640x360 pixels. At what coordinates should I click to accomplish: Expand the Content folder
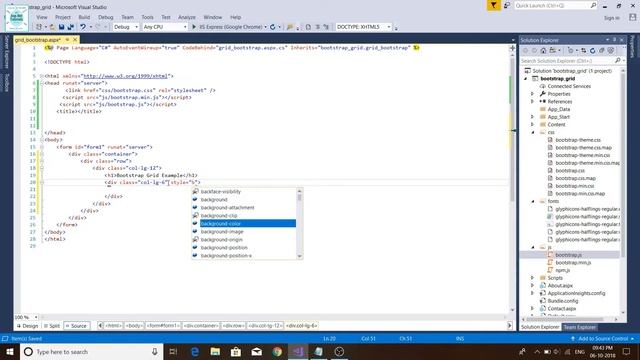(532, 124)
